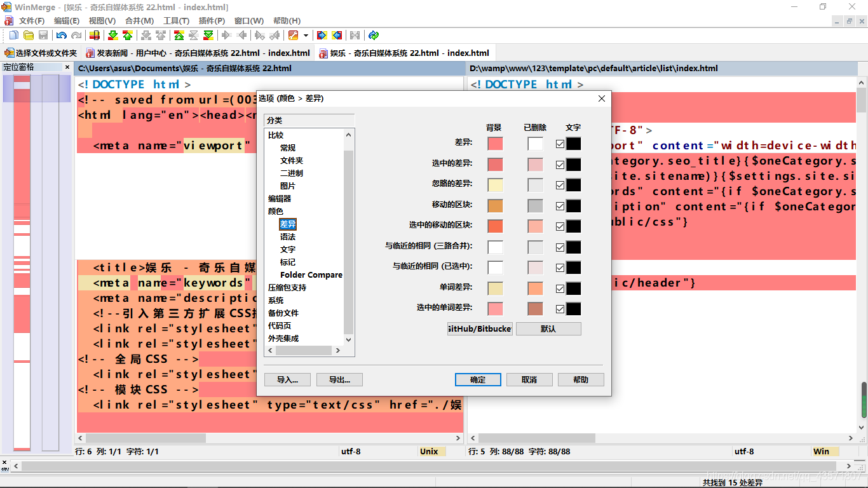Select the 编辑器 category
Screen dimensions: 868x488
(x=280, y=198)
